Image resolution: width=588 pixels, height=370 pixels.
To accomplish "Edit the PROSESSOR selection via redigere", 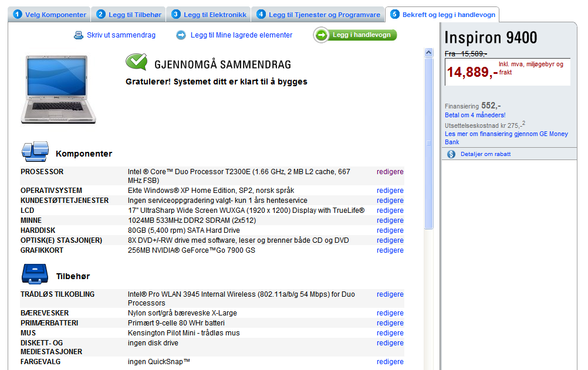I will (x=390, y=172).
